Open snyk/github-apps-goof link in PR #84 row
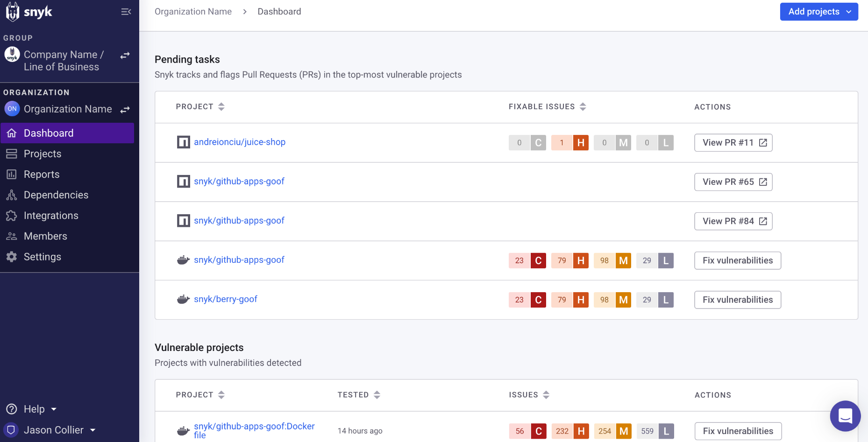Image resolution: width=868 pixels, height=442 pixels. click(x=239, y=220)
